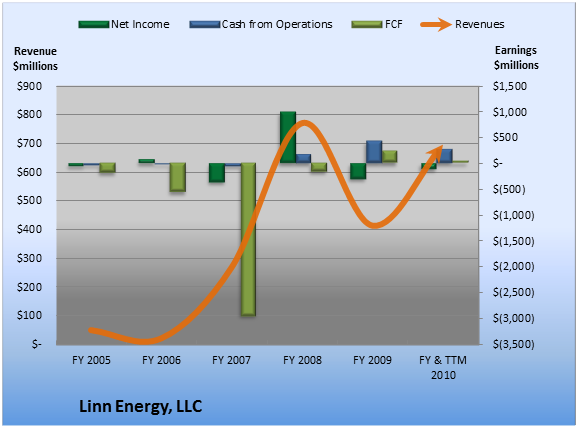Click the '$-' zero value on the right Earnings axis
The height and width of the screenshot is (427, 577).
pyautogui.click(x=498, y=163)
